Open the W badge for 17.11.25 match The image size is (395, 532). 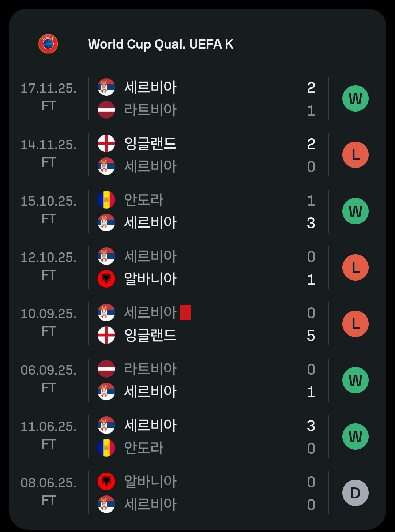click(355, 98)
